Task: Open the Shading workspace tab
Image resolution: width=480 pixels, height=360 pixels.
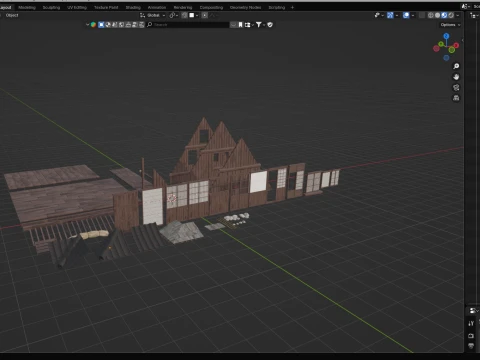Action: tap(133, 7)
